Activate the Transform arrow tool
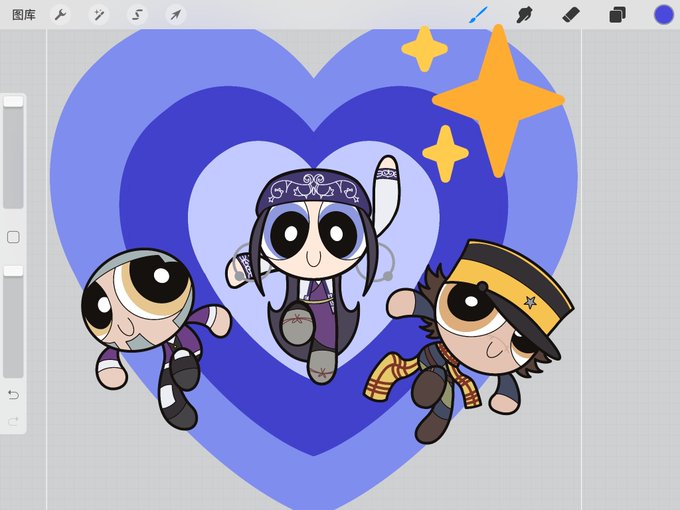Image resolution: width=680 pixels, height=510 pixels. point(176,15)
